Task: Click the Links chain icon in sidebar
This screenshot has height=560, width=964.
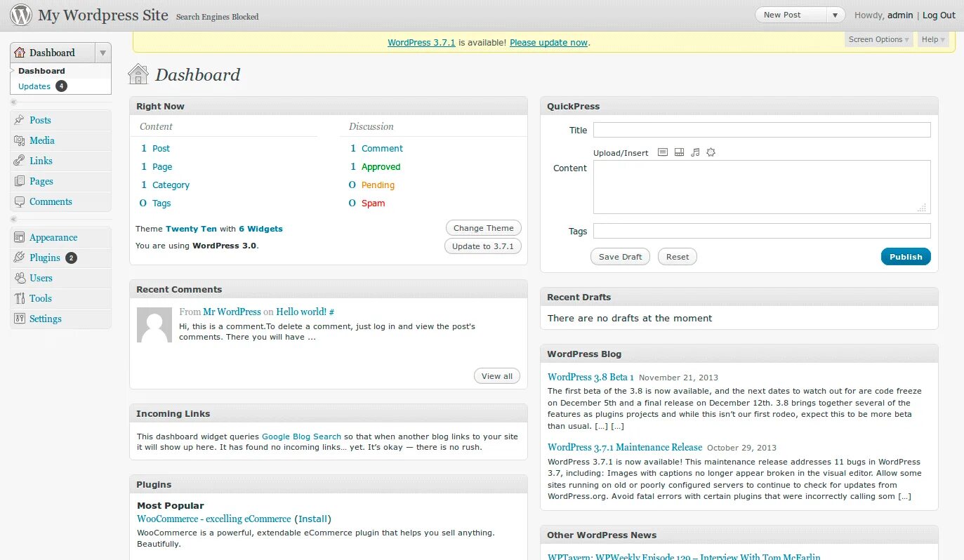Action: [x=20, y=161]
